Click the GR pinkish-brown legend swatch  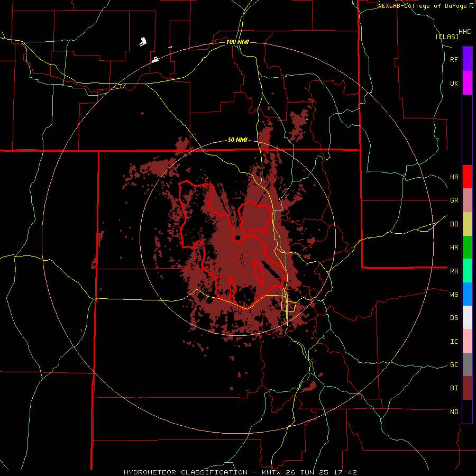467,200
